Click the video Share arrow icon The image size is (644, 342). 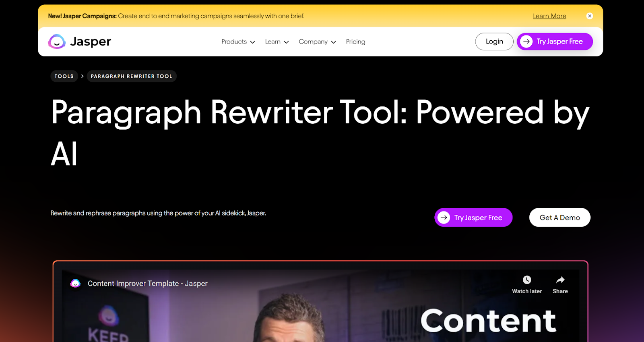[x=560, y=280]
